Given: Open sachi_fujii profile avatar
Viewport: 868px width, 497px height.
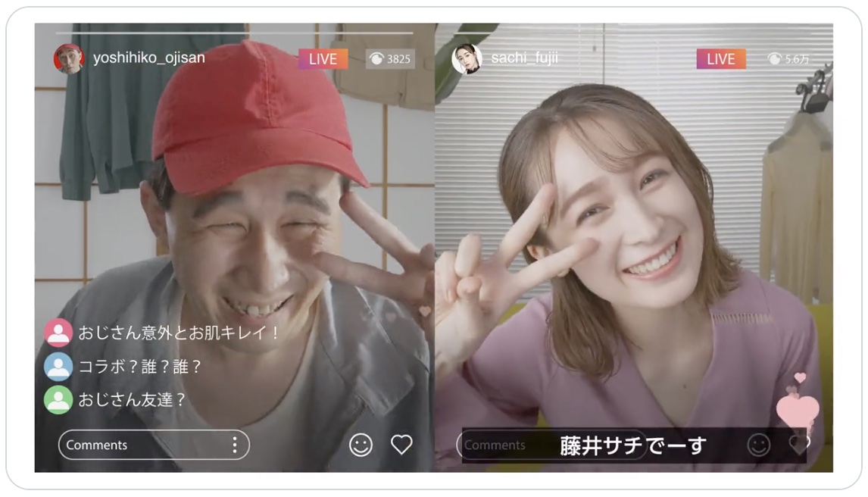Looking at the screenshot, I should pos(467,58).
